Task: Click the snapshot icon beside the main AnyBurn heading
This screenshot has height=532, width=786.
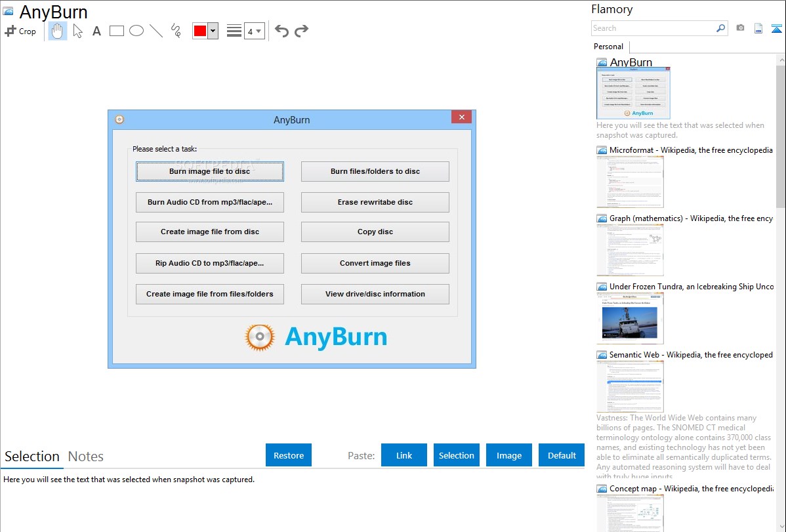Action: (9, 12)
